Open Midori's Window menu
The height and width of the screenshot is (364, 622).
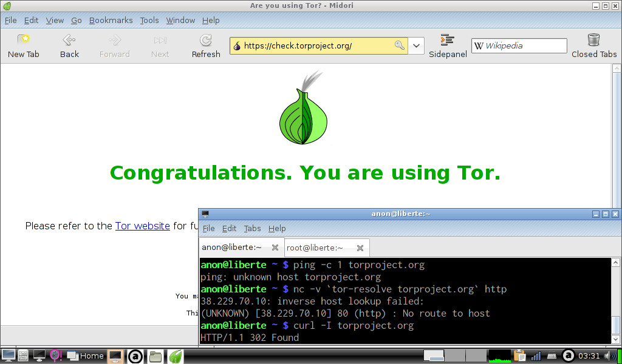180,21
